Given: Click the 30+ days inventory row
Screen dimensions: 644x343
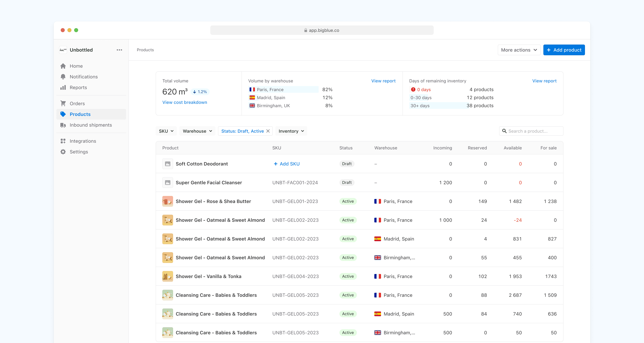Looking at the screenshot, I should click(452, 106).
